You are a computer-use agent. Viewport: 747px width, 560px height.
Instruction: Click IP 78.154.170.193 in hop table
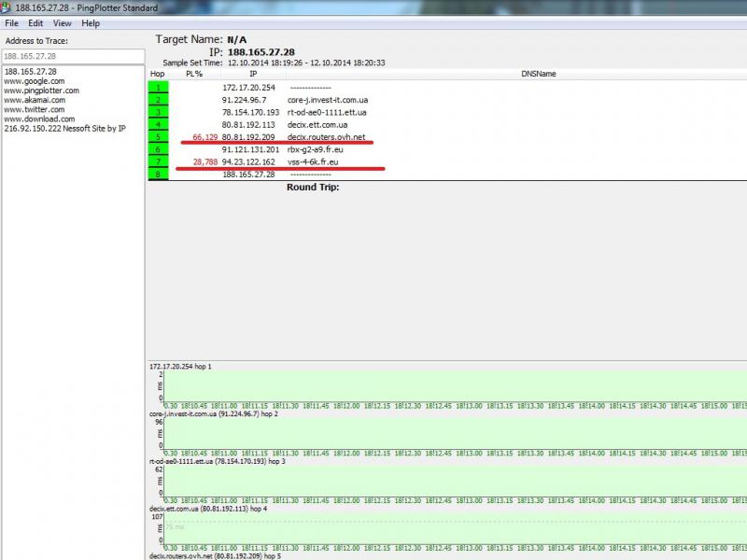[250, 112]
